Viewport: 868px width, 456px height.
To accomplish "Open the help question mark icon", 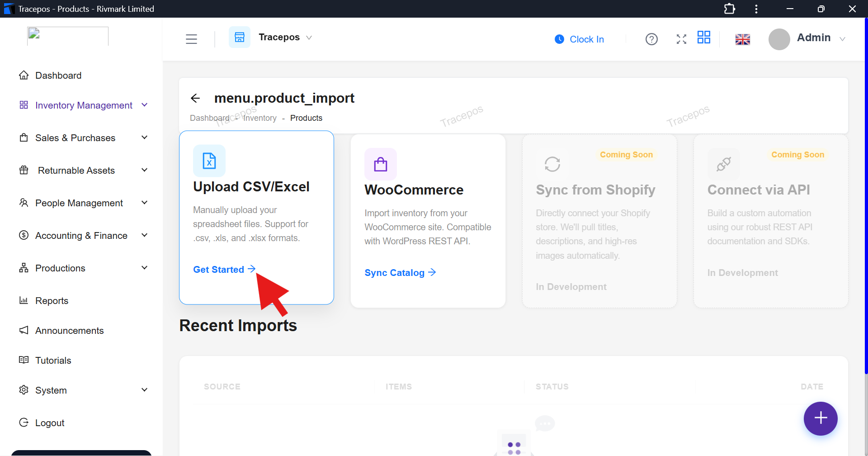I will (x=651, y=39).
